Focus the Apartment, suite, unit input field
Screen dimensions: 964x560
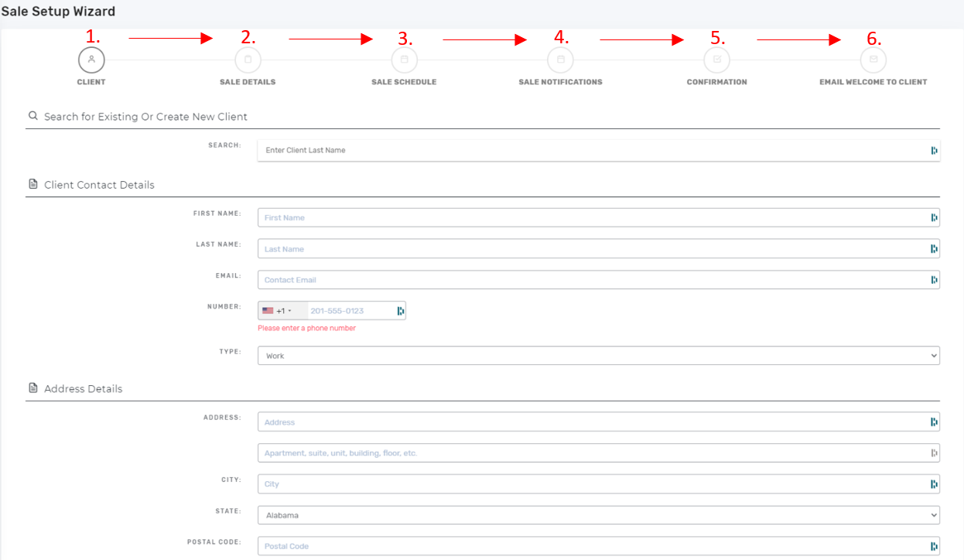(599, 452)
